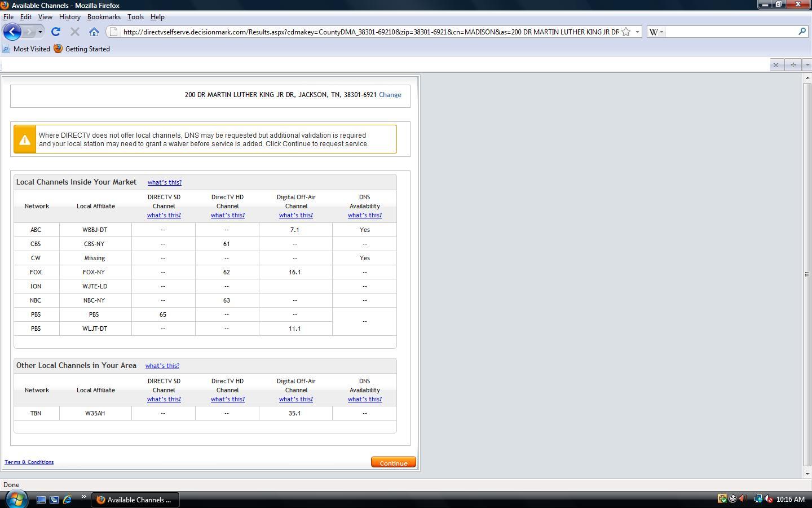
Task: Click the Show Desktop quick launch icon
Action: (x=41, y=500)
